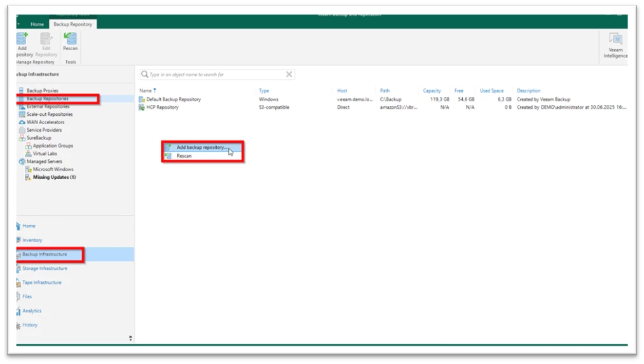644x364 pixels.
Task: Select the Backup Repositories tree node
Action: 48,99
